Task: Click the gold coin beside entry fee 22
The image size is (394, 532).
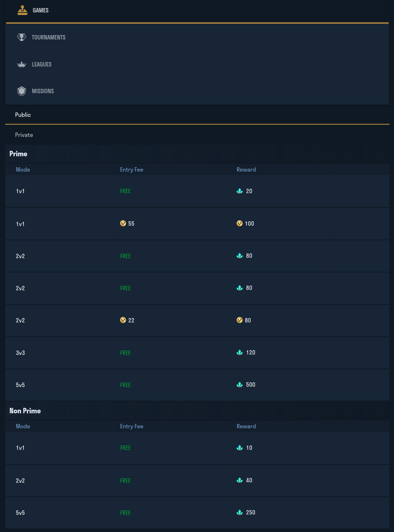Action: pyautogui.click(x=123, y=320)
